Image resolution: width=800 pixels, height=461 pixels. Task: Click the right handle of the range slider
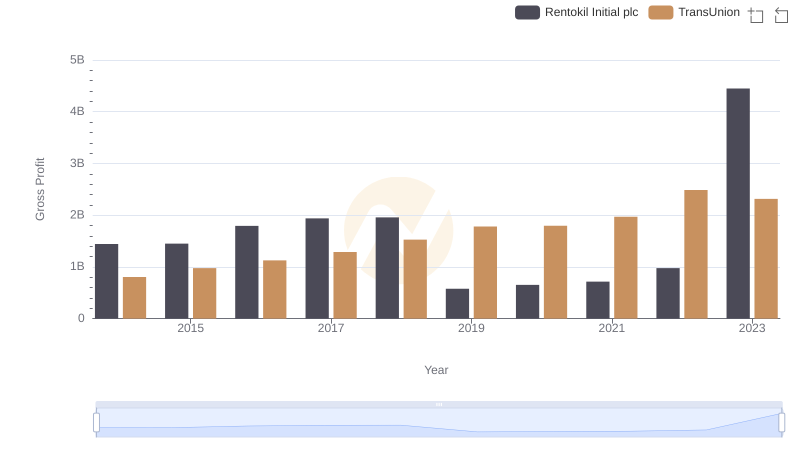[x=781, y=422]
